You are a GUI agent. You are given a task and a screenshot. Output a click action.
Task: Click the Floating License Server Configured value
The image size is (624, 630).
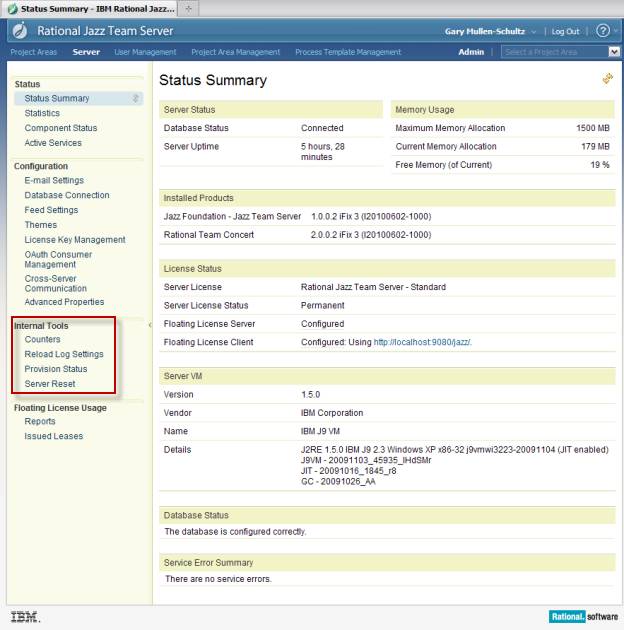322,324
